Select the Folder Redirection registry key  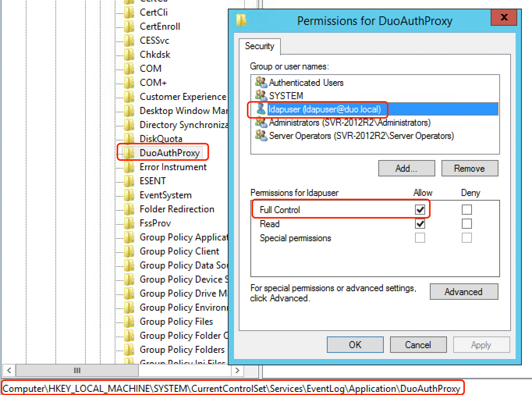click(x=177, y=209)
